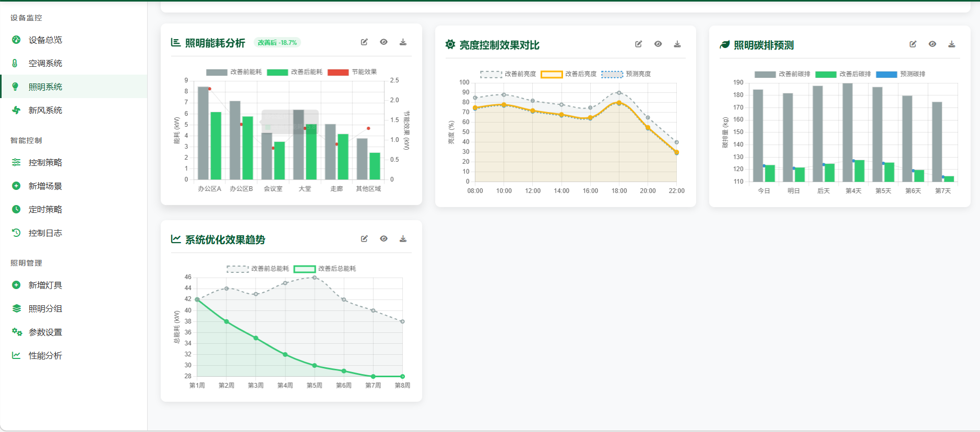Image resolution: width=980 pixels, height=432 pixels.
Task: Click edit icon on 照明能耗分析 card
Action: pos(364,42)
